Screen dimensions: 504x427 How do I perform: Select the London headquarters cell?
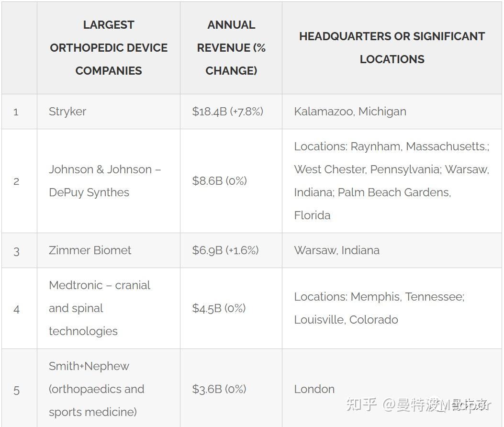[314, 389]
